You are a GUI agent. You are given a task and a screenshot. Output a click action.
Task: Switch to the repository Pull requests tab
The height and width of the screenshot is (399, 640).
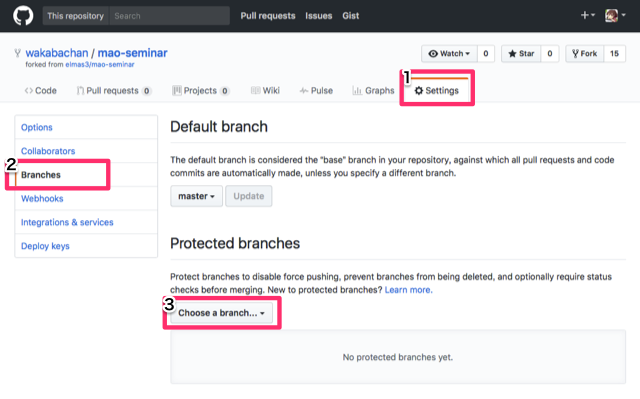(114, 91)
